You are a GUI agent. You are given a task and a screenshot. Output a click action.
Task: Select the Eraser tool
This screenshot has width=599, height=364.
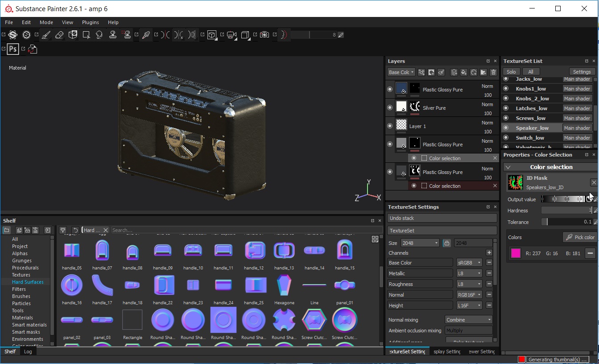pos(59,35)
